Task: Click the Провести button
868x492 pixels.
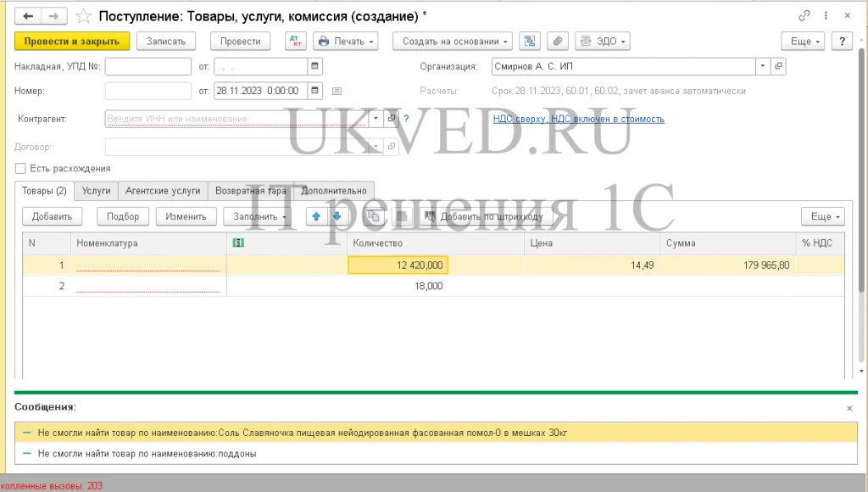Action: (240, 41)
